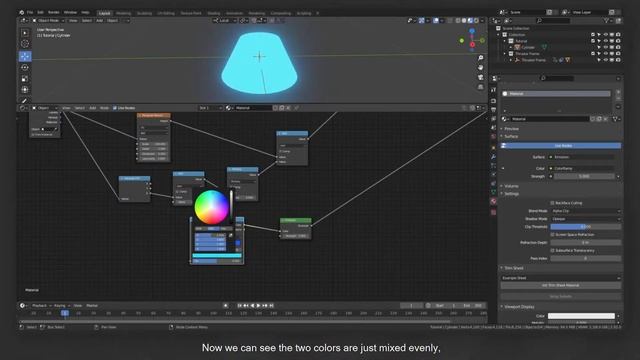Image resolution: width=640 pixels, height=360 pixels.
Task: Open the Material properties tab icon
Action: pyautogui.click(x=493, y=201)
